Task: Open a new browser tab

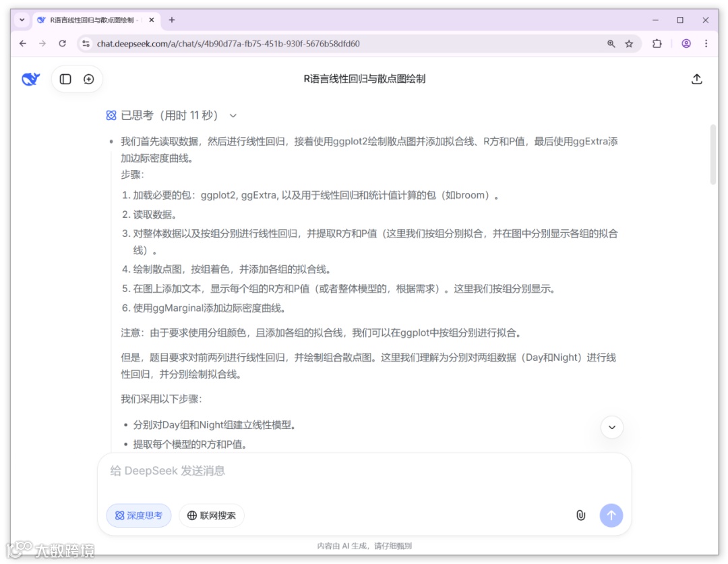Action: point(172,20)
